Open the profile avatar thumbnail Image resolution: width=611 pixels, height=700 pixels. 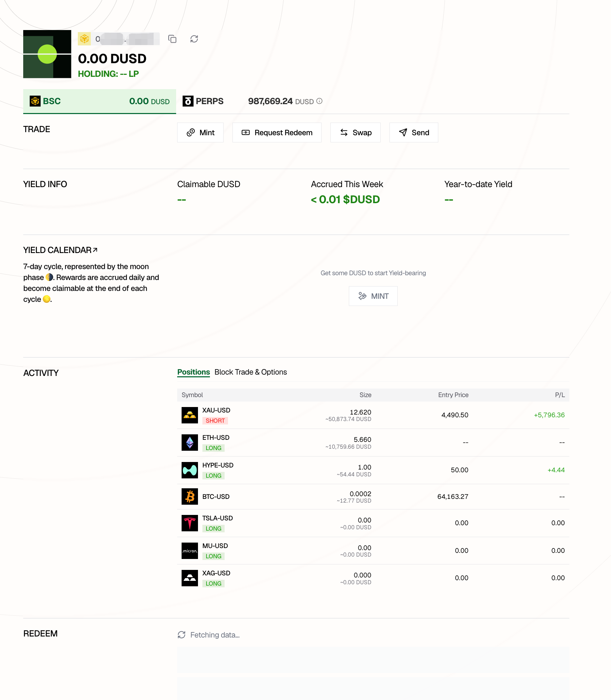47,54
